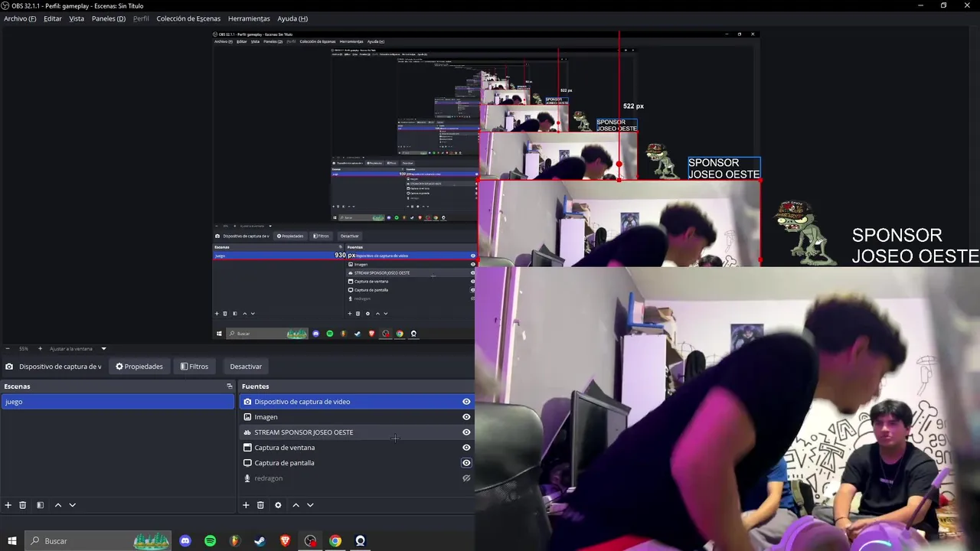Screen dimensions: 980x551
Task: Click window icon of Captura de ventana
Action: [247, 448]
